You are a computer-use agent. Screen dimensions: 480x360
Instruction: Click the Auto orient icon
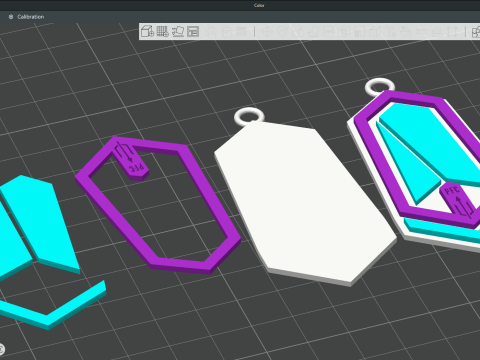click(x=178, y=31)
